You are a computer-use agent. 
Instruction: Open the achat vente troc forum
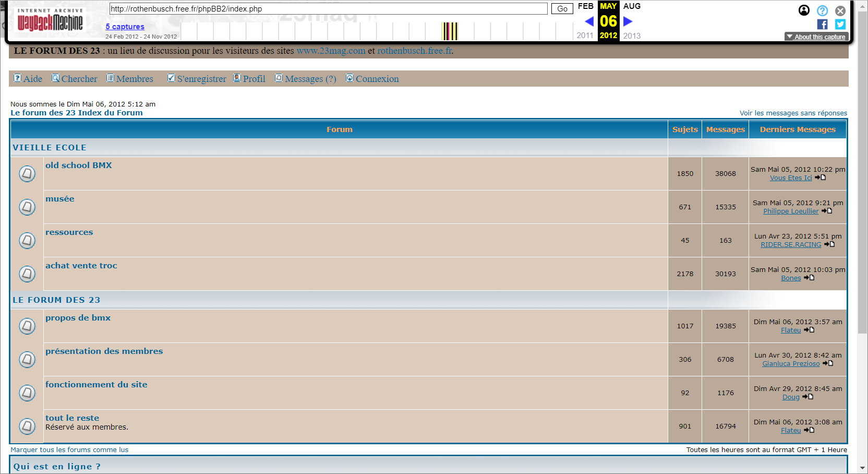coord(81,266)
